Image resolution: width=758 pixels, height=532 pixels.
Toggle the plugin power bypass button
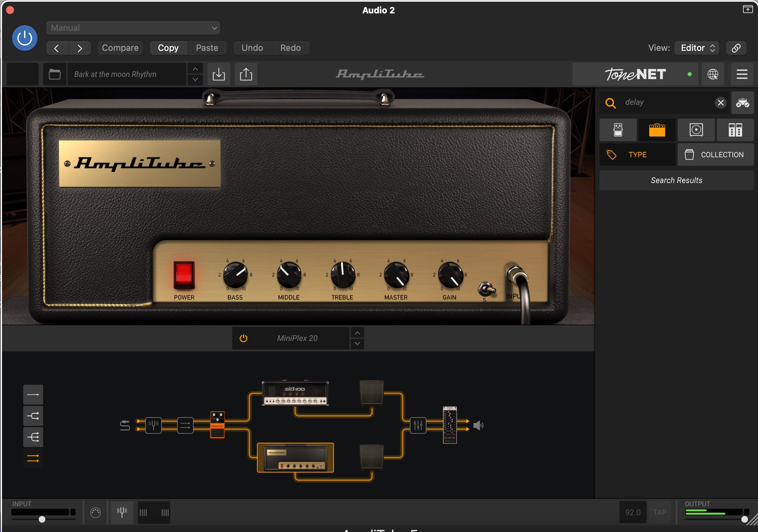(x=25, y=38)
